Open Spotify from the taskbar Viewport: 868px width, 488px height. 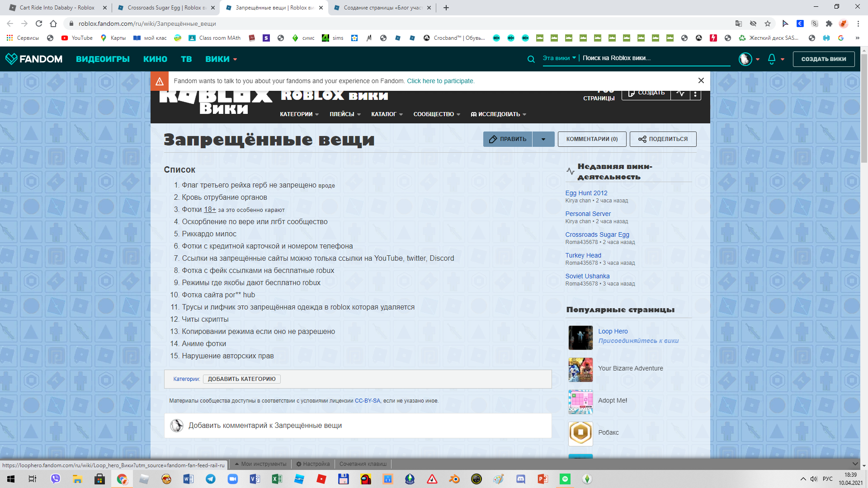tap(565, 479)
